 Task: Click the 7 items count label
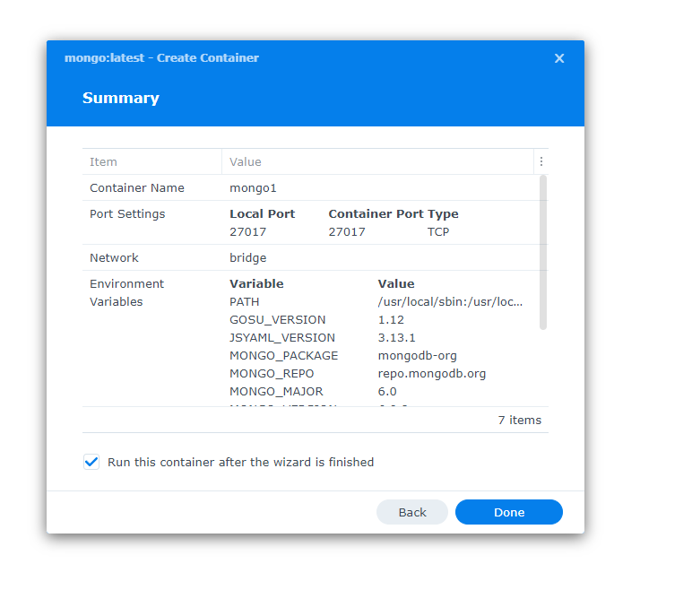519,421
